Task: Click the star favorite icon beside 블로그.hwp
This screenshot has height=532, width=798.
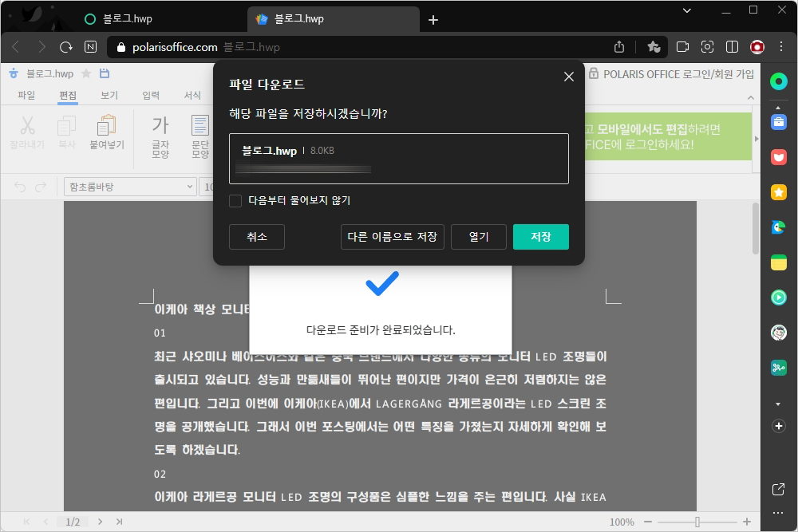Action: point(86,73)
